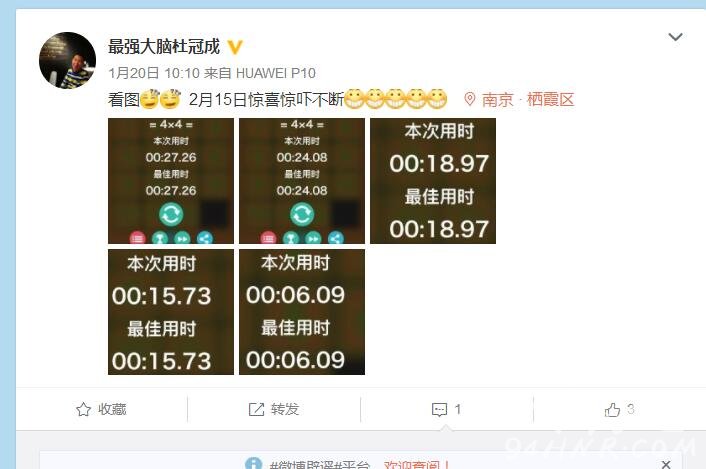The height and width of the screenshot is (469, 706).
Task: Open the comments via speech bubble icon
Action: 439,409
